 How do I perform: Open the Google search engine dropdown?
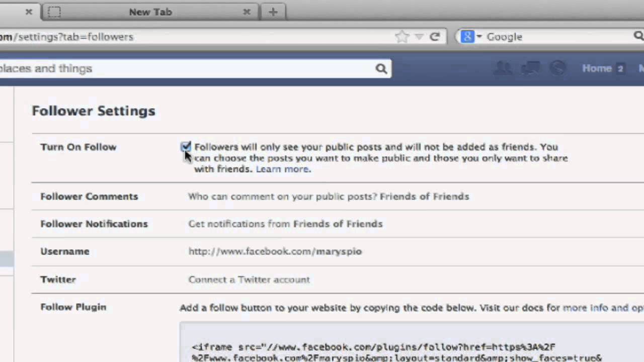(x=471, y=37)
